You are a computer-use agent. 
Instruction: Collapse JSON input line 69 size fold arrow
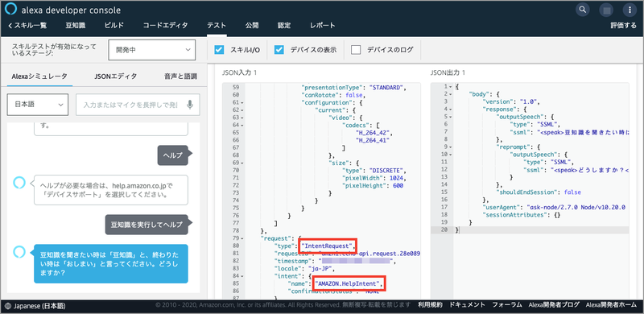(242, 163)
